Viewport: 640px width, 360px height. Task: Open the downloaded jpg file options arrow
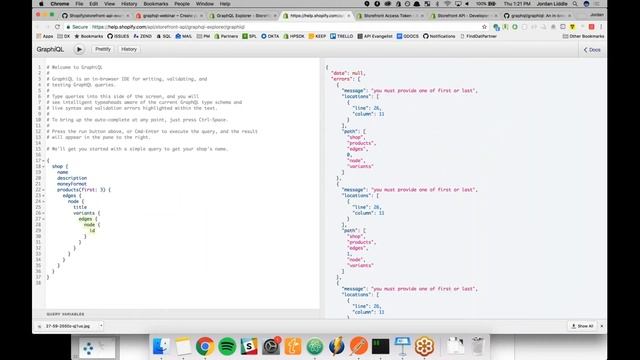pyautogui.click(x=101, y=326)
